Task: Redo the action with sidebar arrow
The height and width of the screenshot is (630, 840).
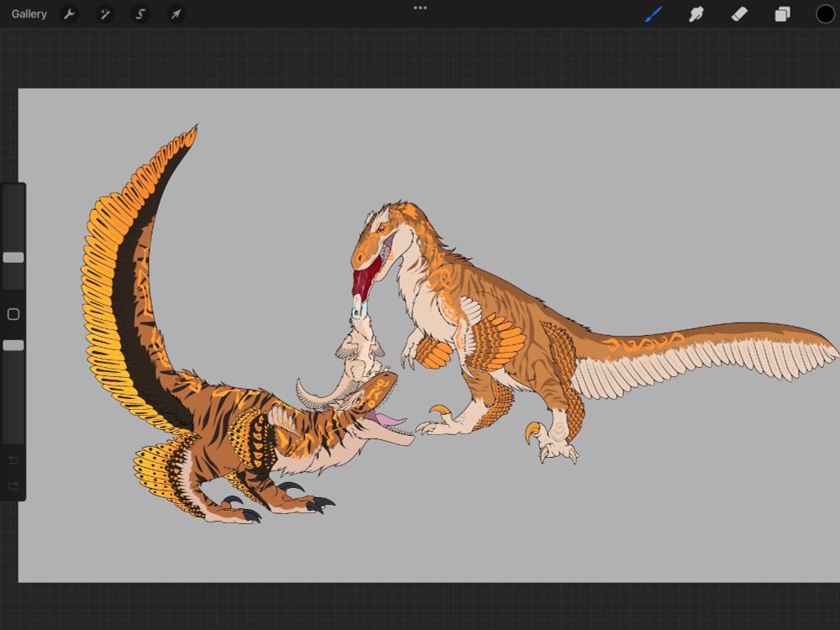Action: (13, 486)
